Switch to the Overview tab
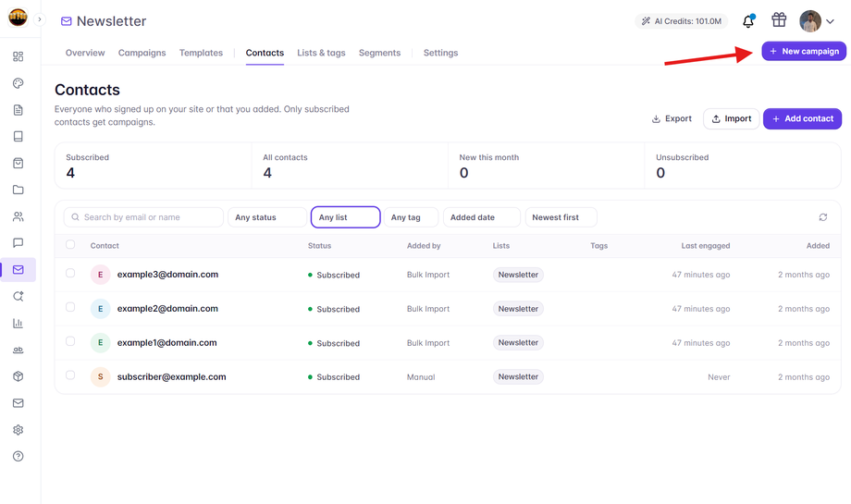The image size is (851, 504). tap(85, 53)
